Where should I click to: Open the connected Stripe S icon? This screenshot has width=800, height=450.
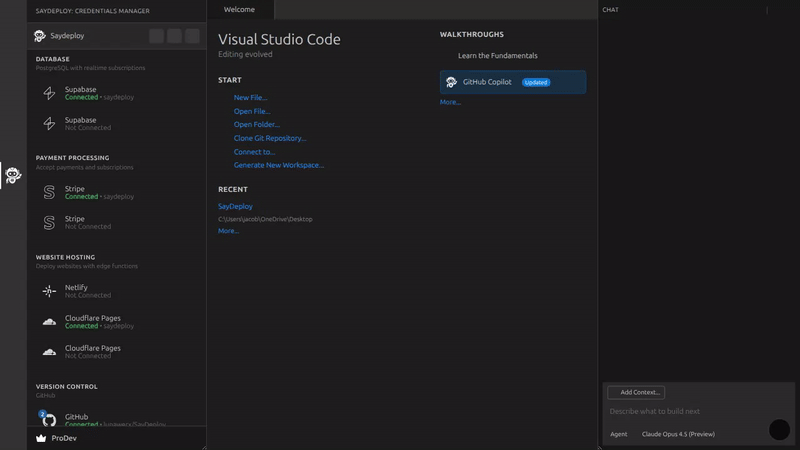click(x=49, y=192)
